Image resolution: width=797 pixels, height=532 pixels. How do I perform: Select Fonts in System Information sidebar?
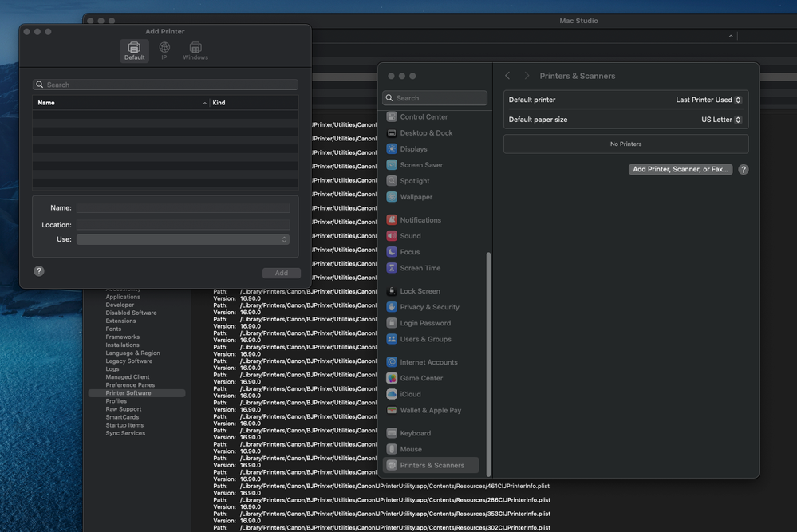coord(113,329)
